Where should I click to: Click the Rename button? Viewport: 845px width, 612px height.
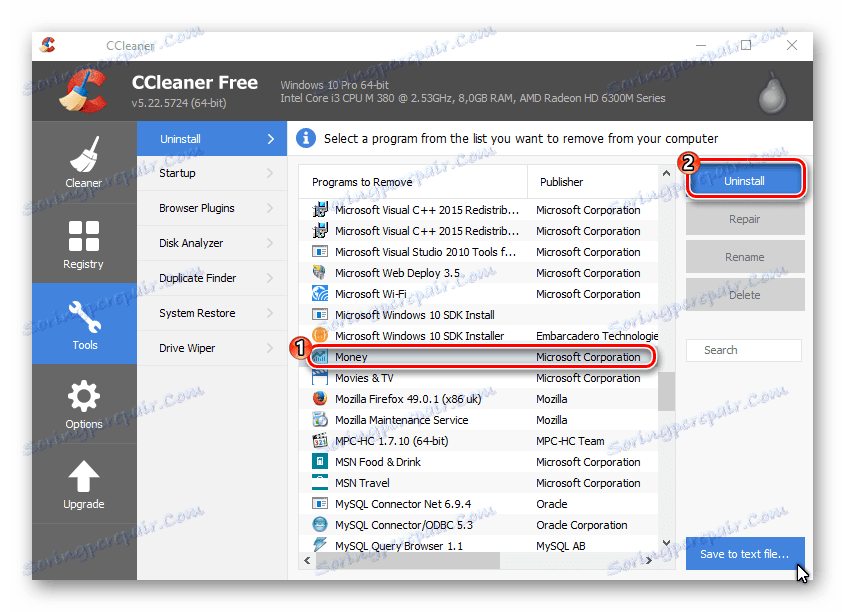tap(745, 257)
